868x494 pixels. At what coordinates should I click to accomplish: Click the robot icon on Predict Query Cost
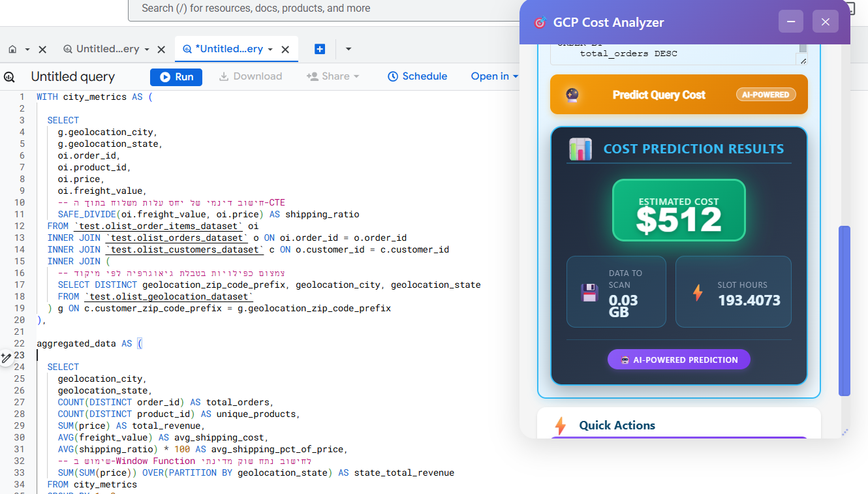coord(573,94)
